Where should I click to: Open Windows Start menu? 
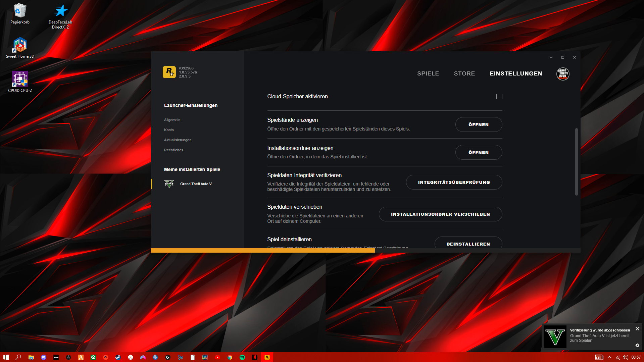click(x=6, y=357)
